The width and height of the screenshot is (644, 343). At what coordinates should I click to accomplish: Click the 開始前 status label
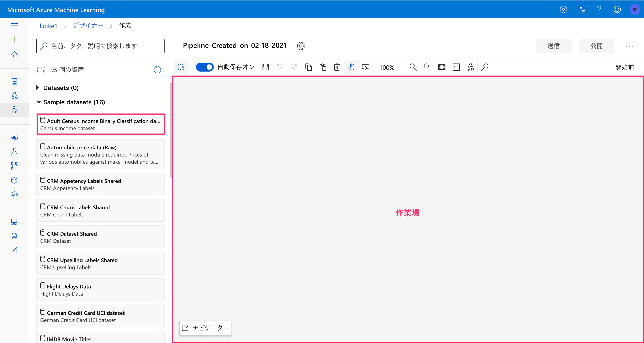click(625, 67)
